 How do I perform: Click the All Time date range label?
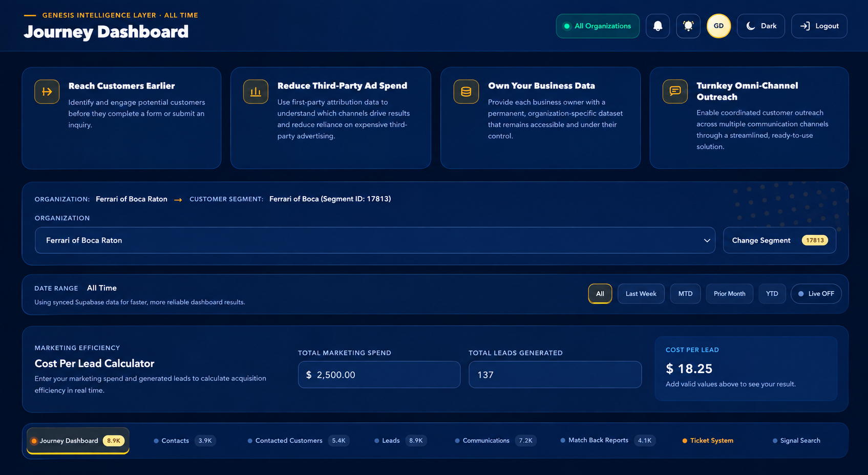102,288
